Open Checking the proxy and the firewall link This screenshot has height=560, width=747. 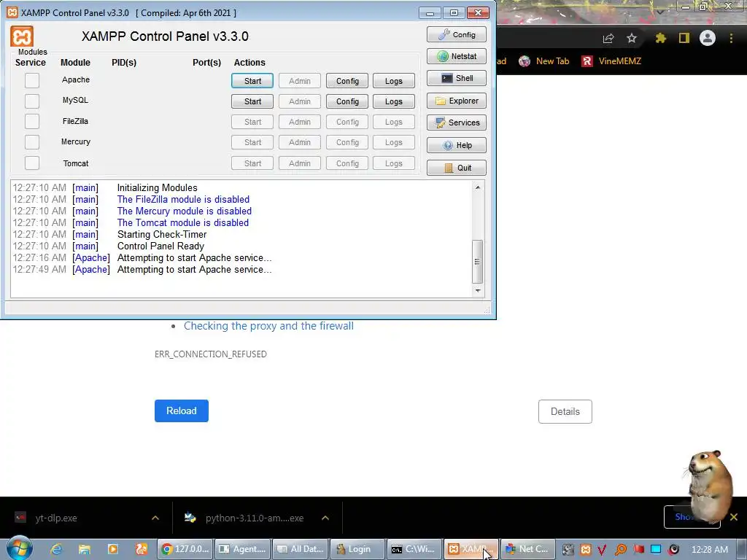(268, 326)
